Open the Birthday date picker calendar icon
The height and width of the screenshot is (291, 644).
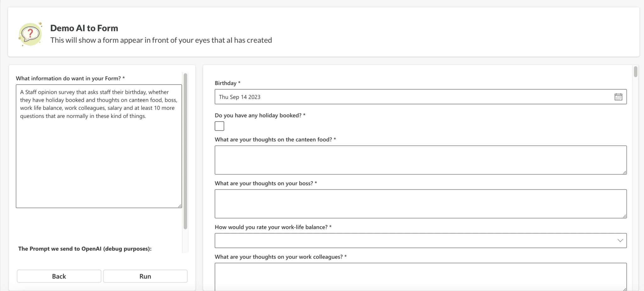618,97
